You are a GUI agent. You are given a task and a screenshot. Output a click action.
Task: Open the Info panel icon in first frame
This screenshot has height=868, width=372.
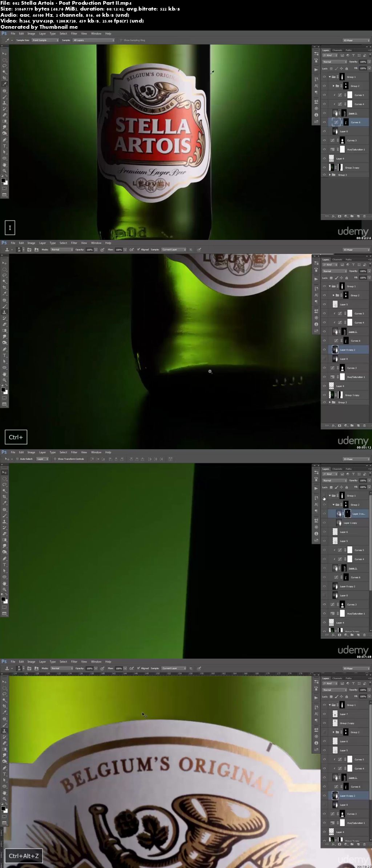click(x=316, y=114)
